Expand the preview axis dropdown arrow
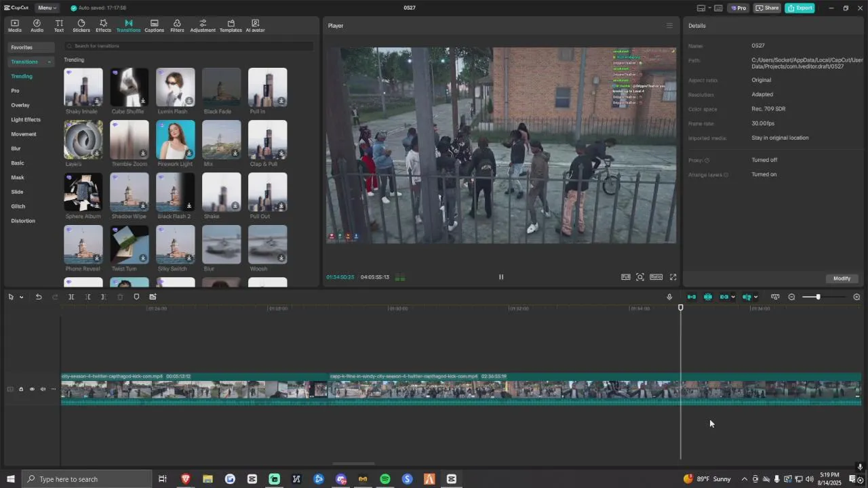The width and height of the screenshot is (868, 488). (755, 297)
